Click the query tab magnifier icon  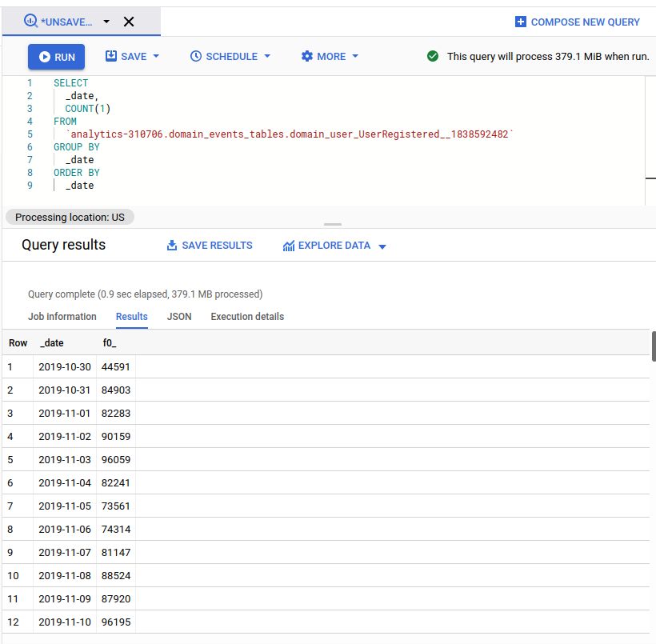[x=30, y=21]
